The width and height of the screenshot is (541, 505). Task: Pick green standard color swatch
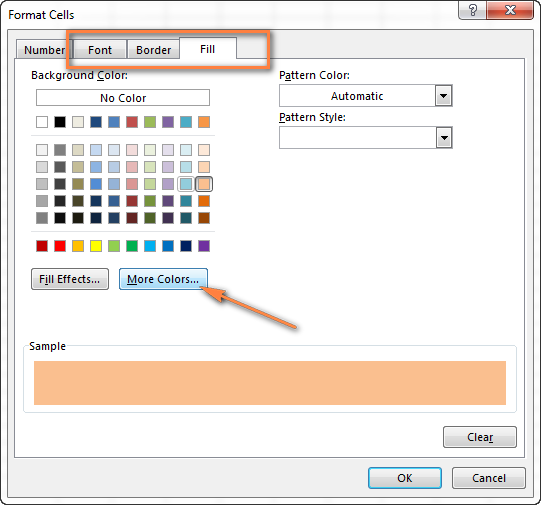[x=132, y=246]
